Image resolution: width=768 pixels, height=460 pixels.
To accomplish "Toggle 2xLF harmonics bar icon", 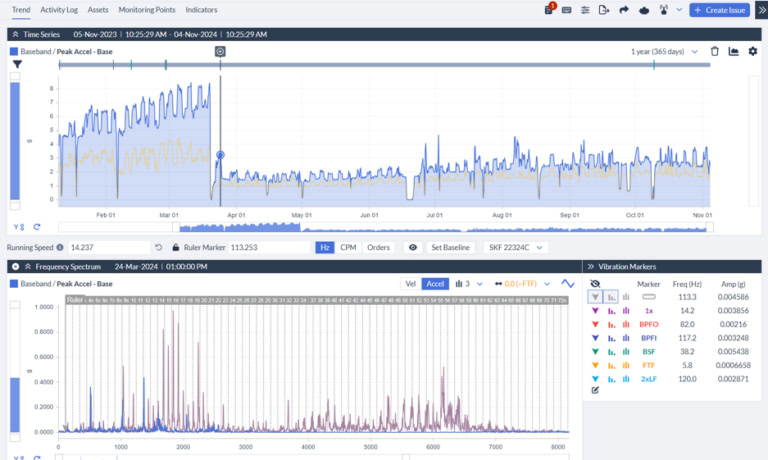I will (x=612, y=379).
